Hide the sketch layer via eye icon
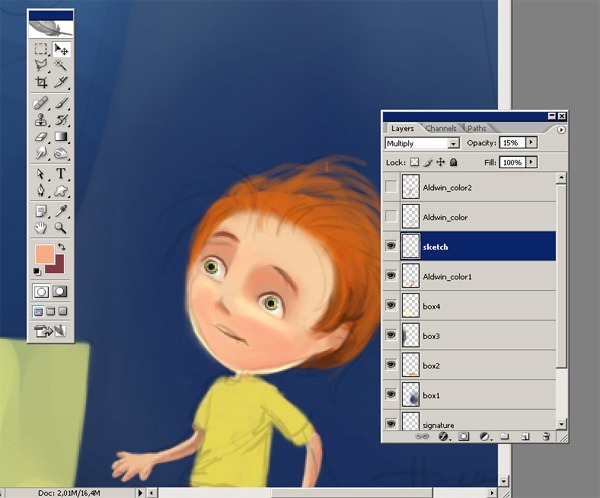This screenshot has height=498, width=600. pyautogui.click(x=390, y=246)
